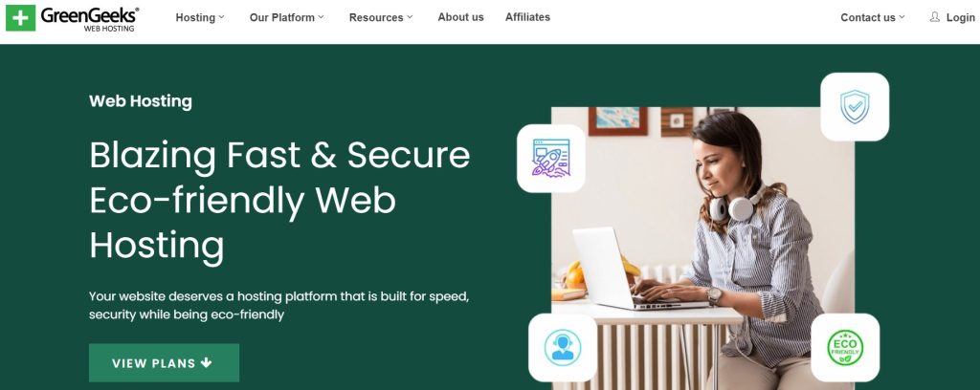Open the Affiliates page

click(x=527, y=17)
